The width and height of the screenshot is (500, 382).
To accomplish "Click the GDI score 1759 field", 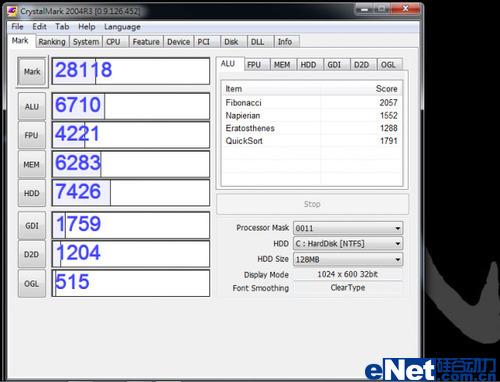I will coord(131,225).
